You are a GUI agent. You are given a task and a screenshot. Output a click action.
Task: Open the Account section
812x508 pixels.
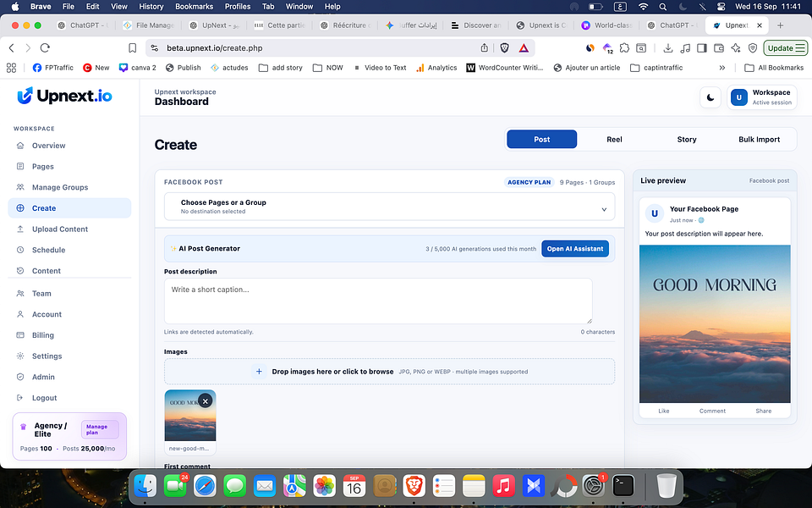pyautogui.click(x=70, y=314)
